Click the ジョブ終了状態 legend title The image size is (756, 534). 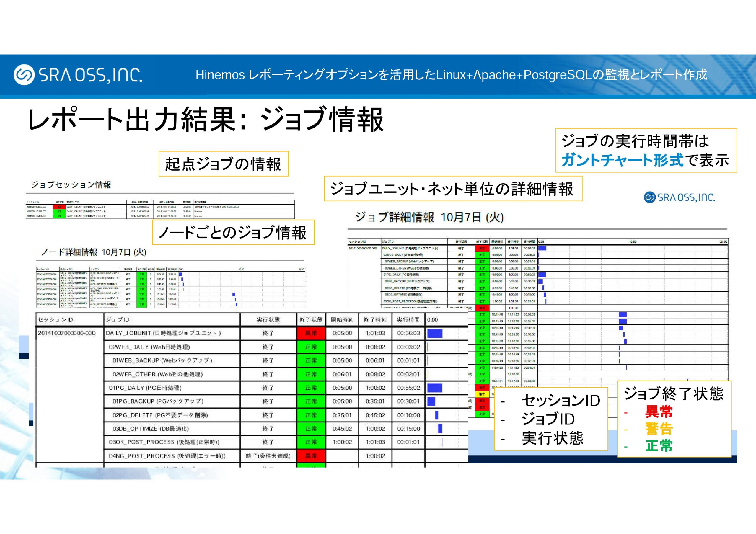(674, 393)
